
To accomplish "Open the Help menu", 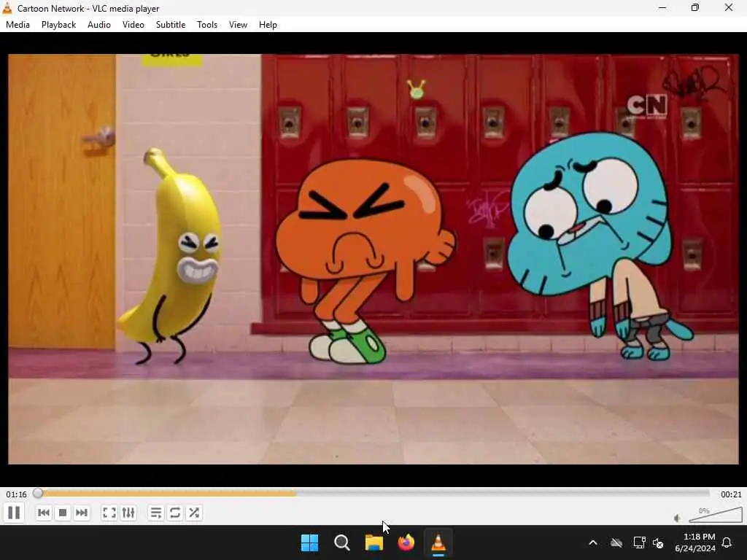I will click(x=268, y=25).
